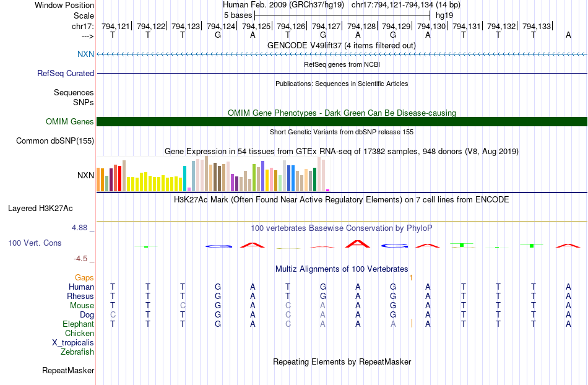The height and width of the screenshot is (385, 588).
Task: Click the Sequences subtrack label
Action: coord(74,93)
